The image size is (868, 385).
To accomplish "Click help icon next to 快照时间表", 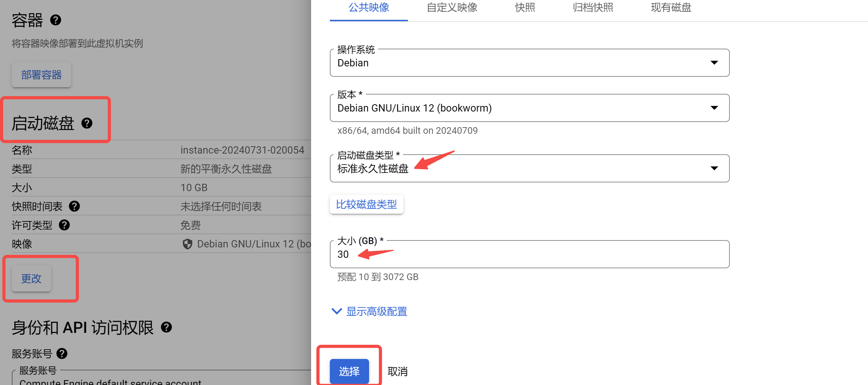I will click(74, 206).
